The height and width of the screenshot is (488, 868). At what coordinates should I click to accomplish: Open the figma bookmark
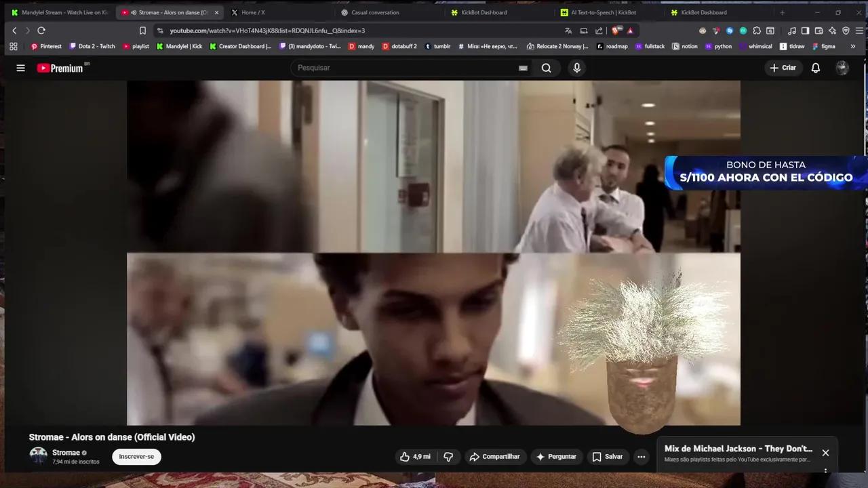coord(824,46)
